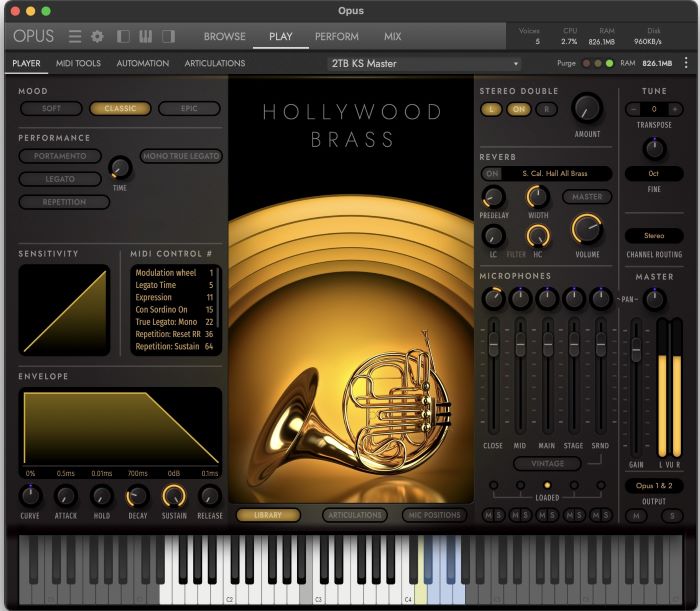
Task: Click the Master Pan knob
Action: pyautogui.click(x=654, y=299)
